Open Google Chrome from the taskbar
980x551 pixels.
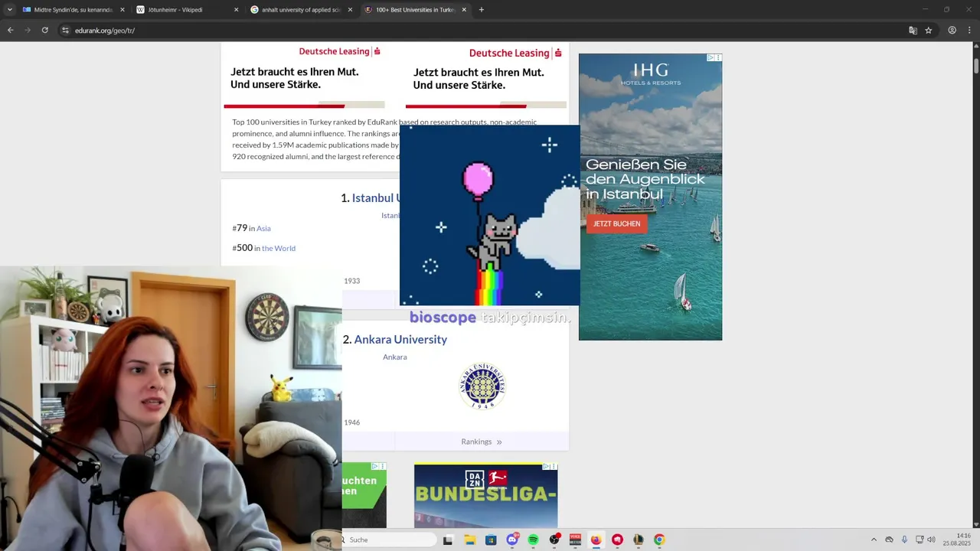659,540
